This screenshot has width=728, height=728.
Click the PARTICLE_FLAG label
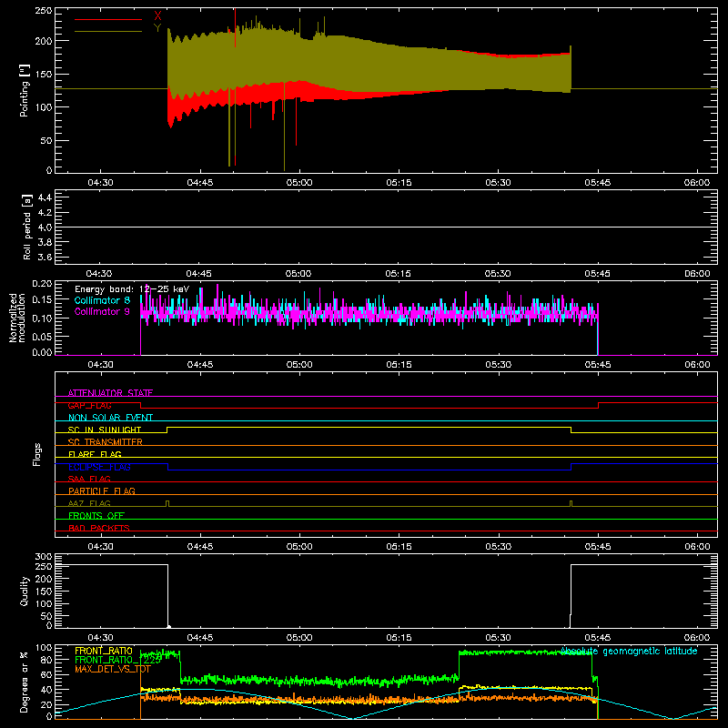pyautogui.click(x=102, y=490)
